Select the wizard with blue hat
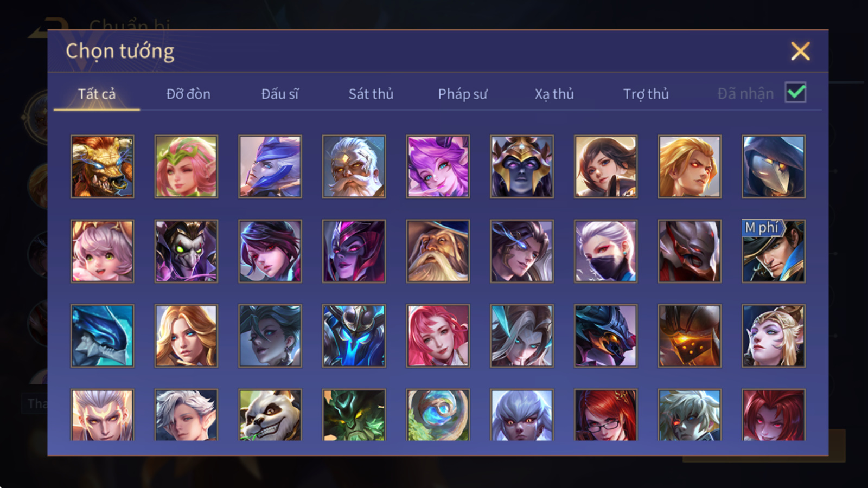 [x=438, y=251]
